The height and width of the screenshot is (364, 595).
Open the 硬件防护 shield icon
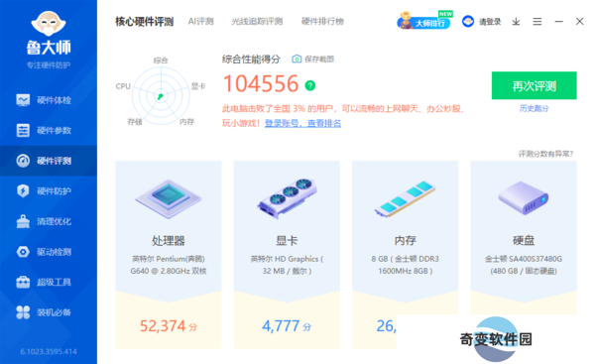click(x=23, y=190)
